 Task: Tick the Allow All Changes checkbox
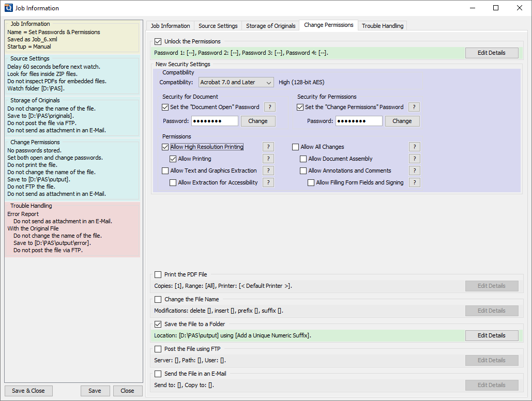pyautogui.click(x=296, y=147)
